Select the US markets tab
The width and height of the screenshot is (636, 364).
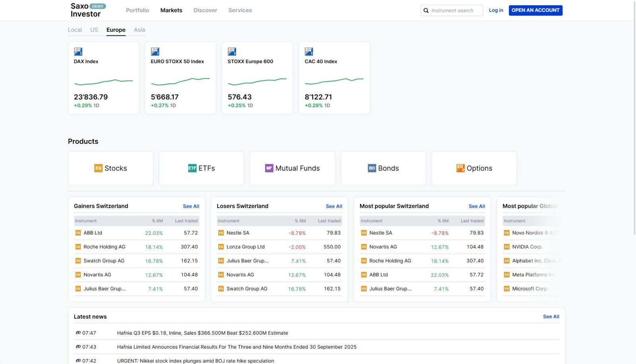tap(94, 30)
